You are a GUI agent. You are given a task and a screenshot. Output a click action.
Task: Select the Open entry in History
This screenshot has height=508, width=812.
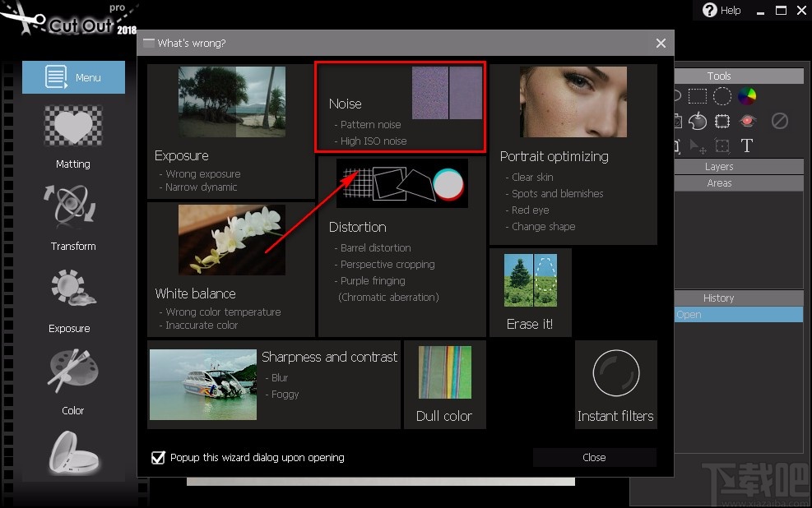739,315
